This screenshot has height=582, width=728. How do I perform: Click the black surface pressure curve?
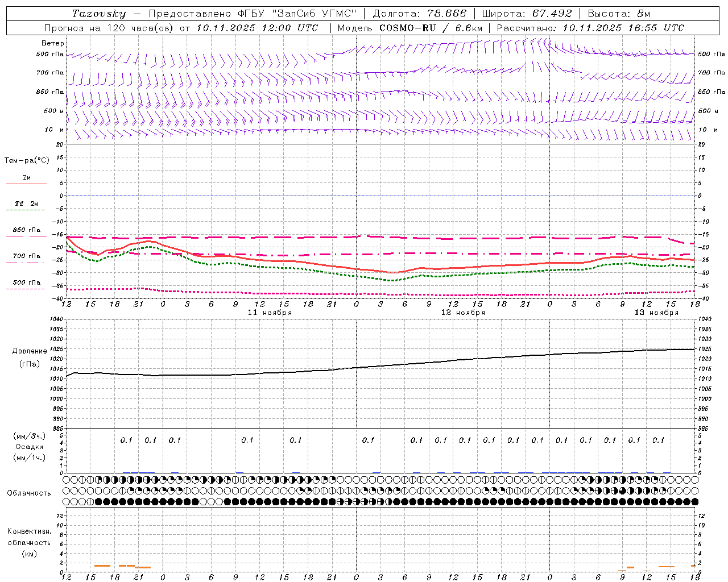(381, 365)
